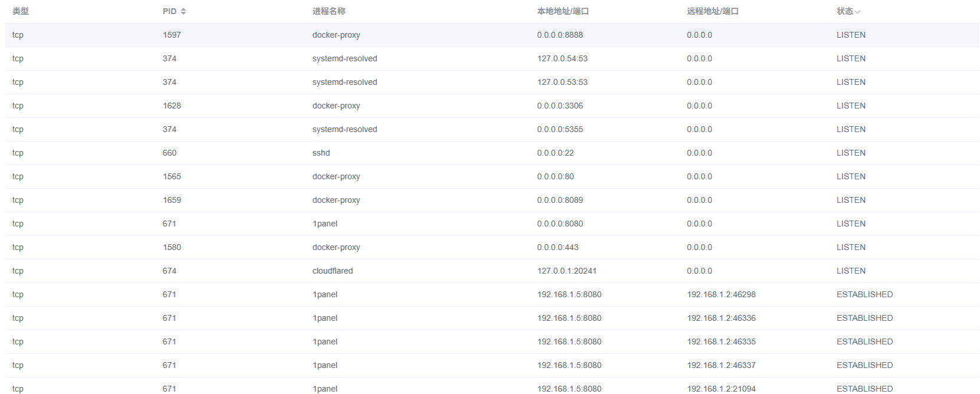Click tcp type in the cloudflared row
980x394 pixels.
[x=18, y=271]
